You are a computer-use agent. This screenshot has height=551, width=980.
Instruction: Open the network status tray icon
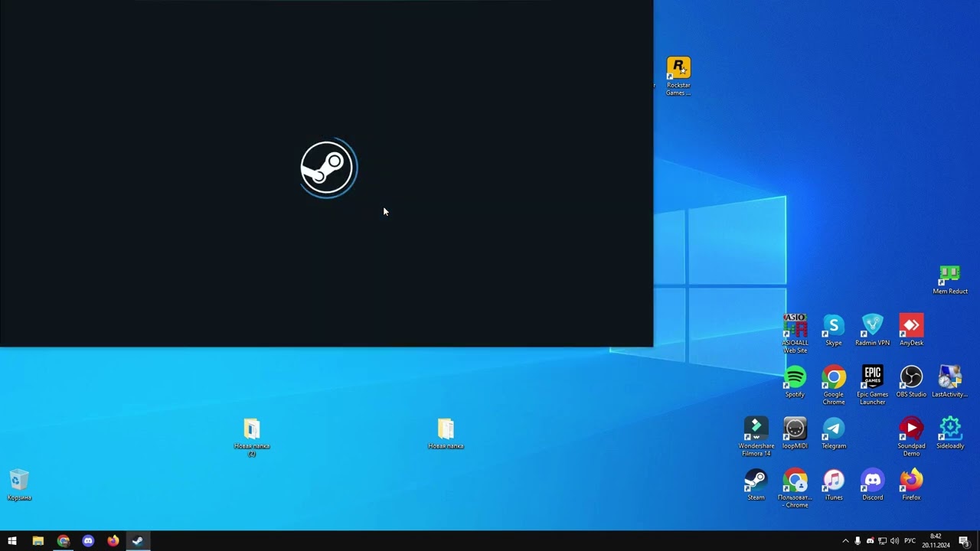click(882, 541)
